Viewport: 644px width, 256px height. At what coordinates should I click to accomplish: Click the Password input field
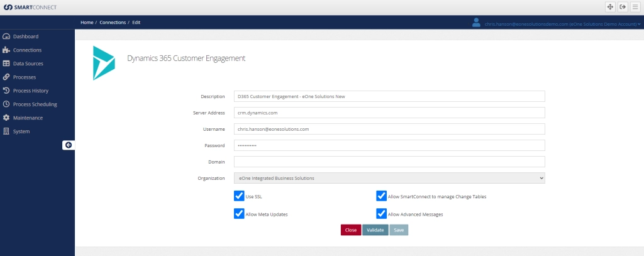pos(389,145)
